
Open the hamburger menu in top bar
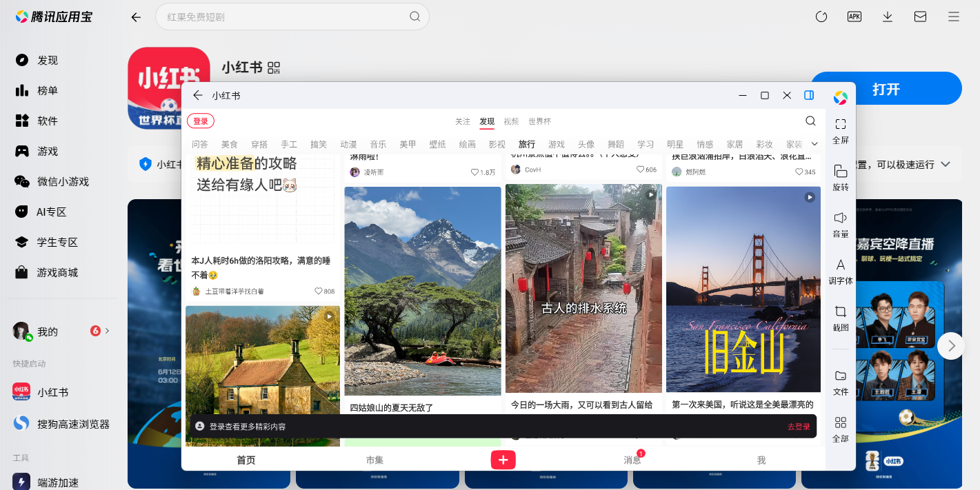pos(954,17)
